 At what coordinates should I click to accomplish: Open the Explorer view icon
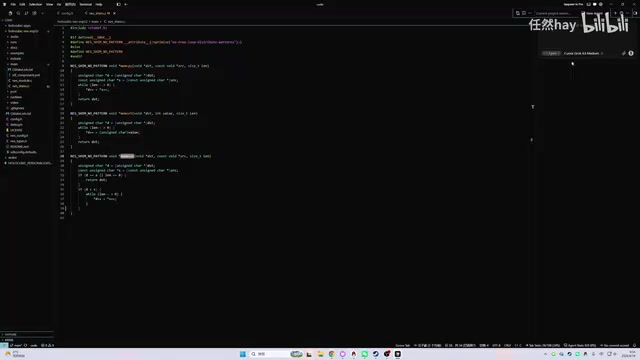(11, 13)
